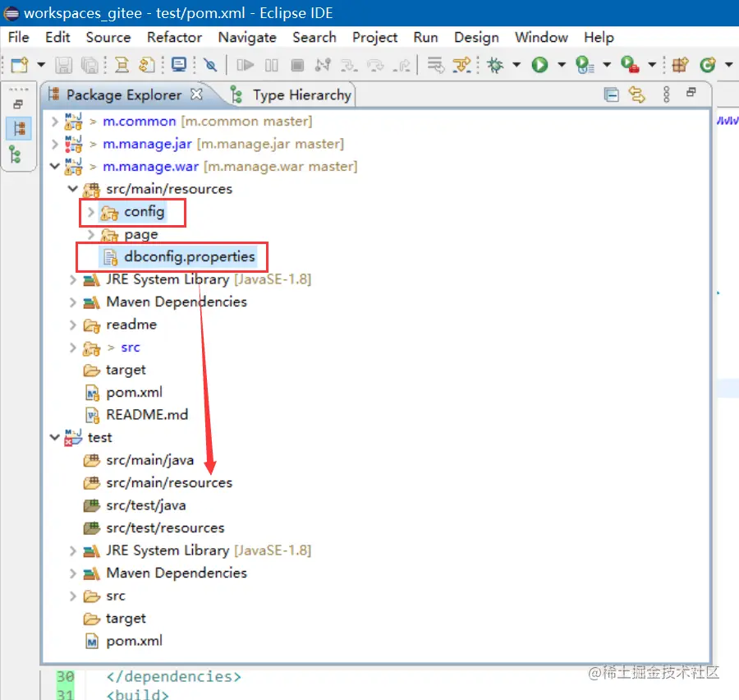The width and height of the screenshot is (739, 700).
Task: Open the Project menu
Action: [x=374, y=37]
